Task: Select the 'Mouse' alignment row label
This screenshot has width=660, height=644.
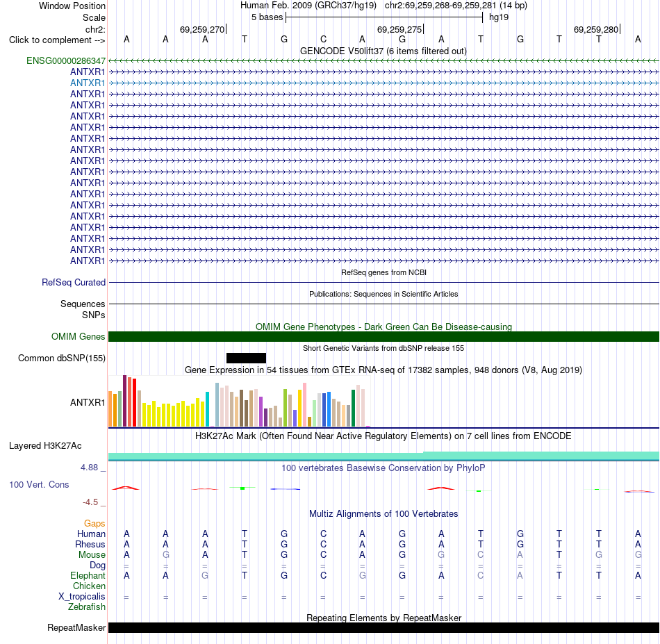Action: coord(92,555)
